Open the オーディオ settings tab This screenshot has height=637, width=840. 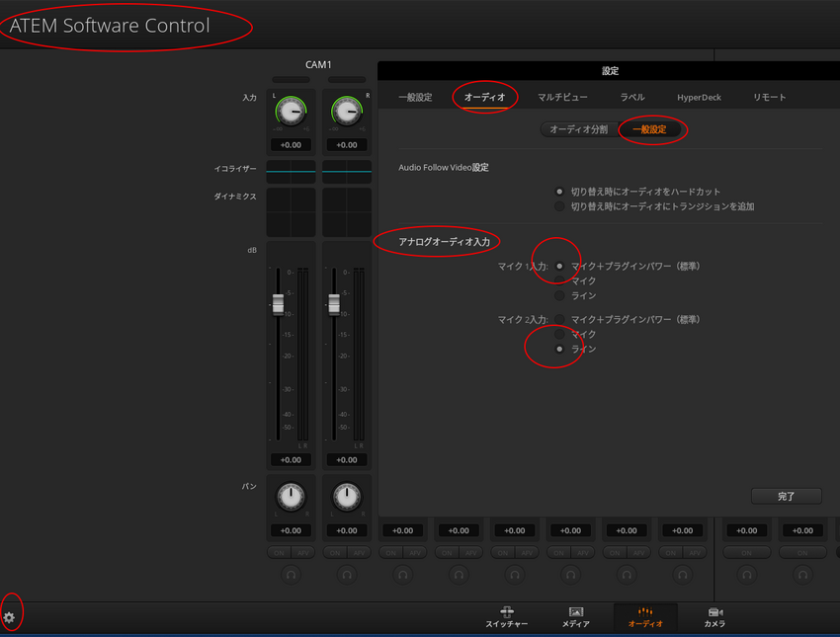[485, 98]
